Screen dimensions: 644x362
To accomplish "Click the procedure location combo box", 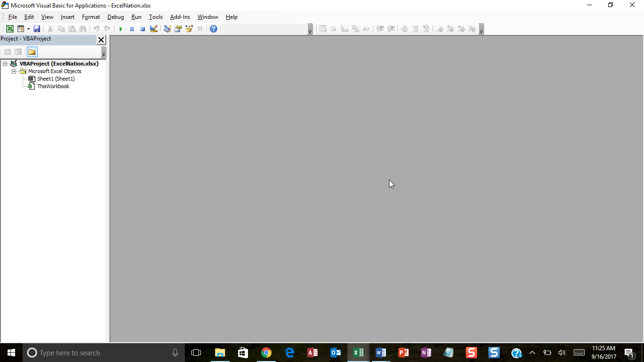I will [x=264, y=29].
